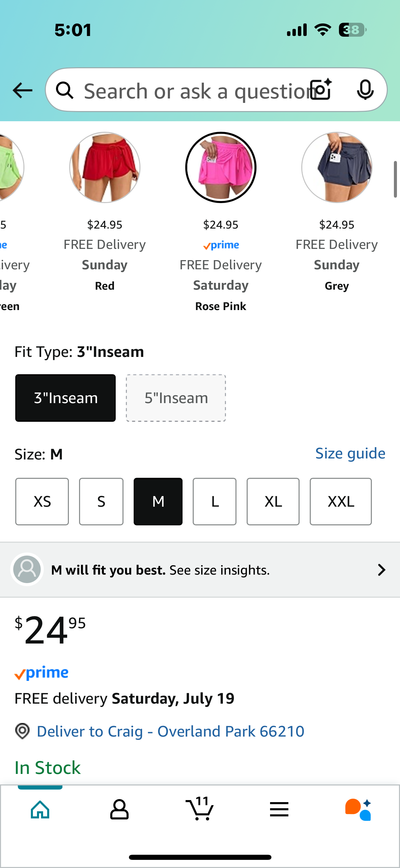Expand size insights chevron arrow
Image resolution: width=400 pixels, height=868 pixels.
pos(382,570)
